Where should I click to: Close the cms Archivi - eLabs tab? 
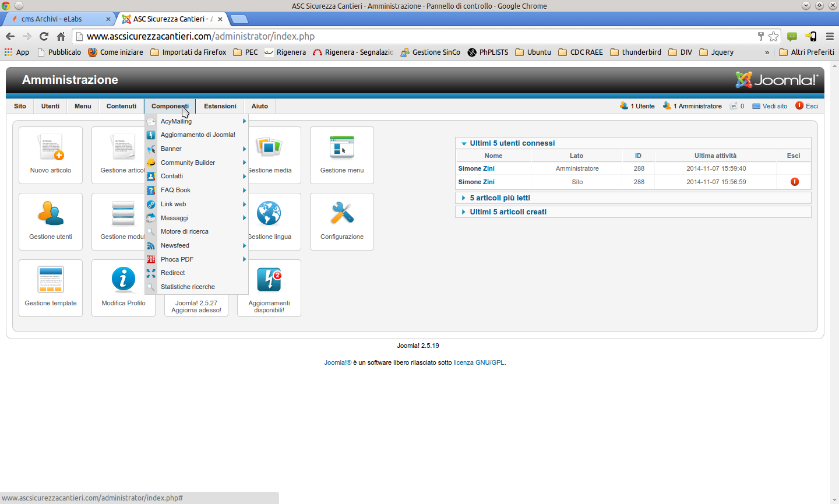point(108,19)
